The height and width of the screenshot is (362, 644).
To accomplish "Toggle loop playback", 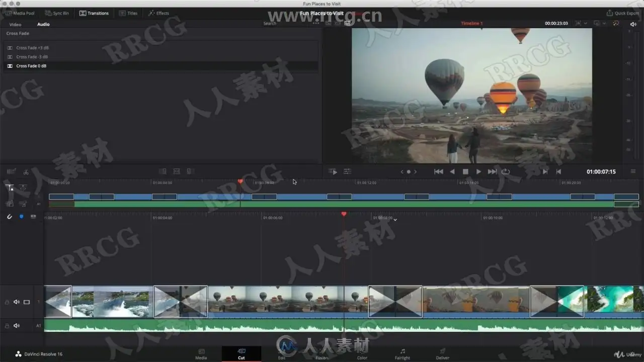I will pos(506,171).
